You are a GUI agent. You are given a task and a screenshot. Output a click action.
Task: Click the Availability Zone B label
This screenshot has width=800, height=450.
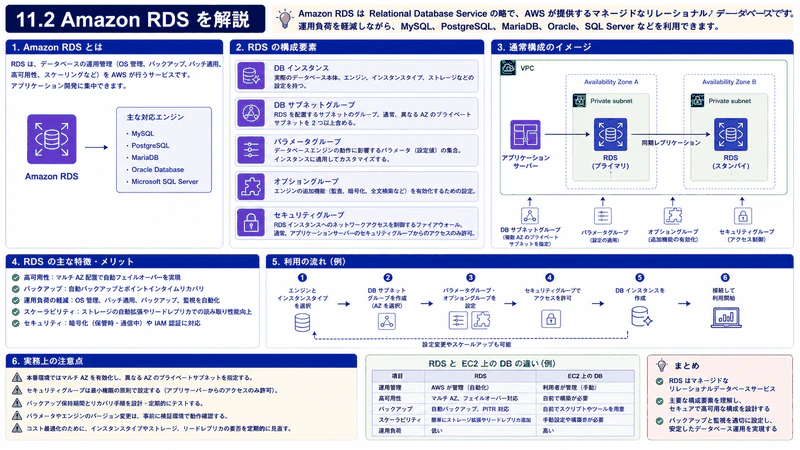pos(729,82)
